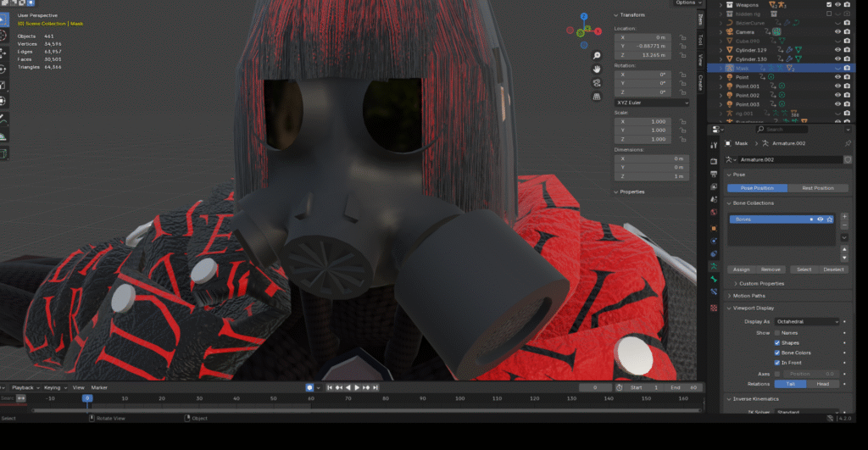Uncheck the Bone Colors checkbox
This screenshot has width=868, height=450.
tap(777, 353)
